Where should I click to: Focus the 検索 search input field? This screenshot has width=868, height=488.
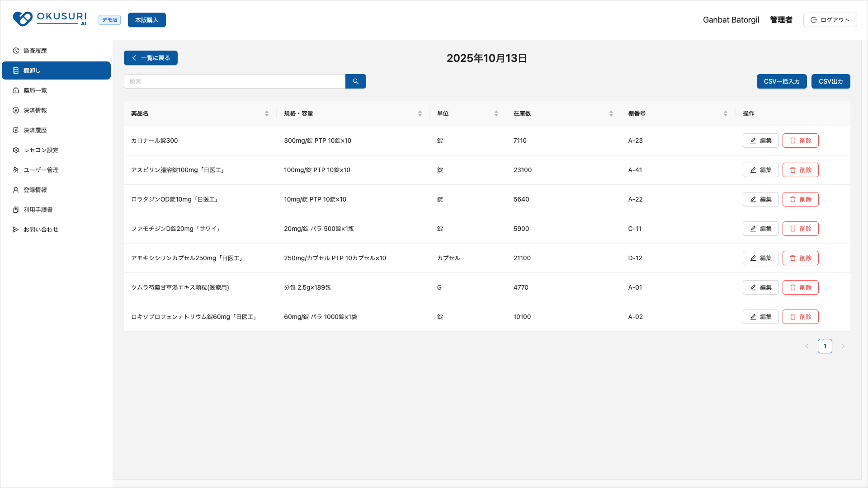coord(234,81)
